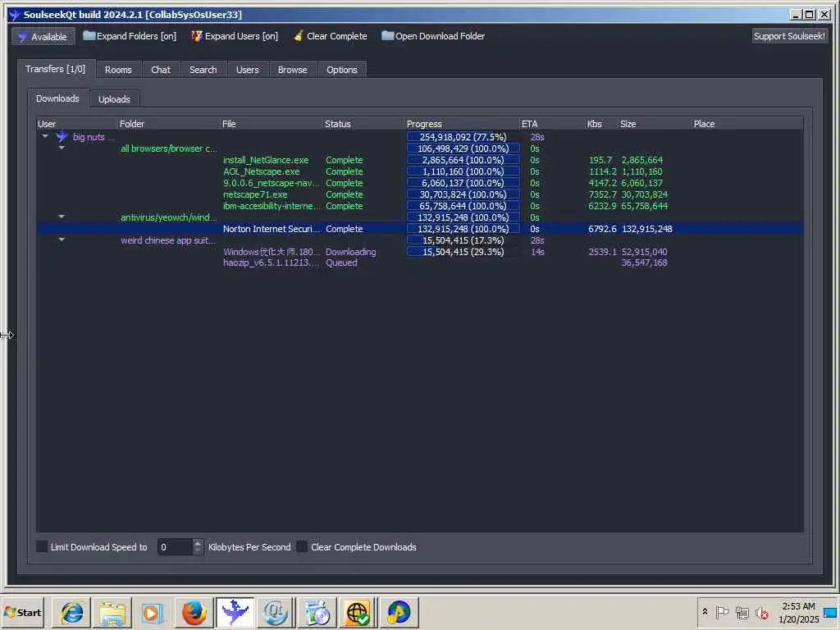The height and width of the screenshot is (630, 840).
Task: Open the Rooms tab
Action: pyautogui.click(x=118, y=70)
